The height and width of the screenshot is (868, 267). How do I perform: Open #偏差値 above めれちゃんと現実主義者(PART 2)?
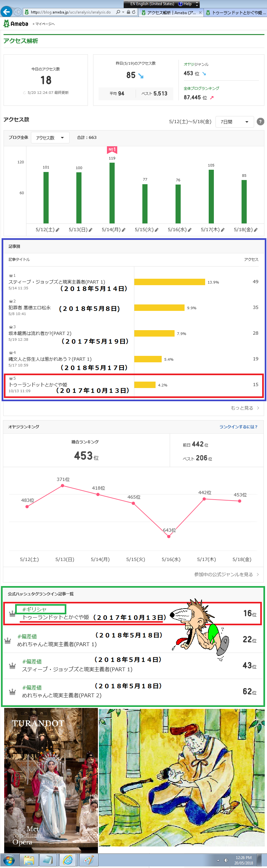[32, 687]
